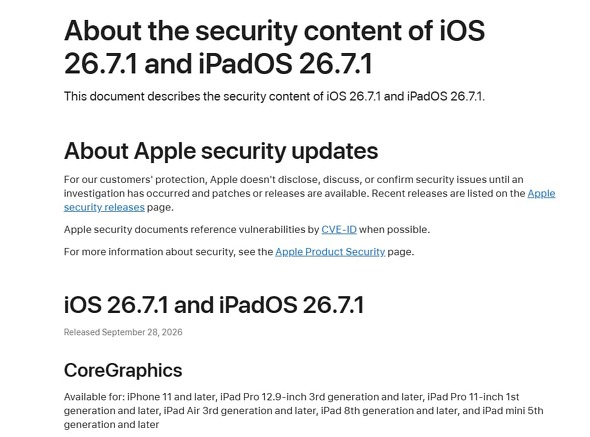Click the 'when possible.' text after CVE-ID

coord(394,230)
